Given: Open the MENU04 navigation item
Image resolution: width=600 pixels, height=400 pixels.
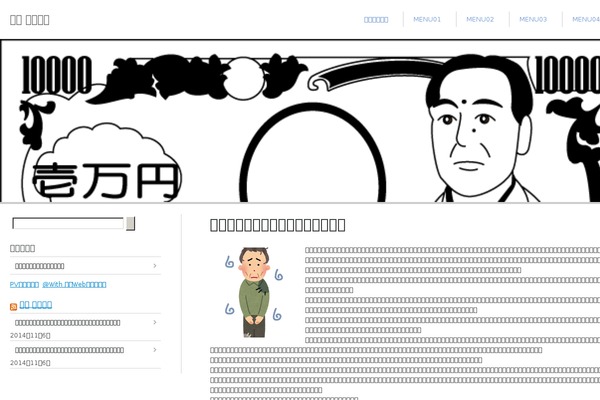Looking at the screenshot, I should point(585,19).
